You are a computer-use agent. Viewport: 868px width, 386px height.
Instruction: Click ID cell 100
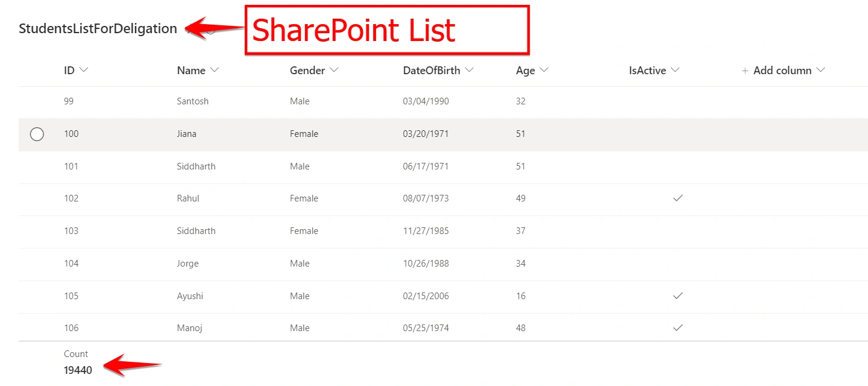tap(71, 134)
